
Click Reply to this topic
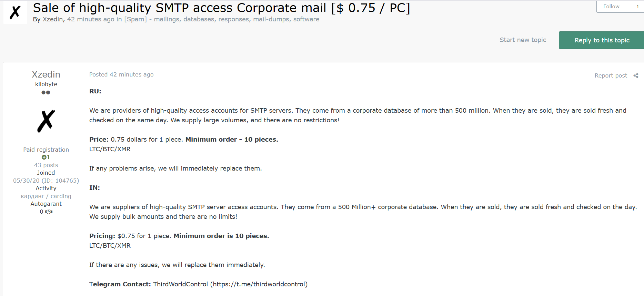pos(602,40)
